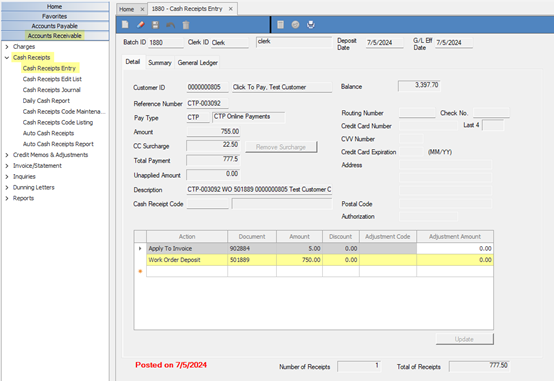Screen dimensions: 554x381
Task: Click the Save floppy disk icon
Action: coord(155,25)
